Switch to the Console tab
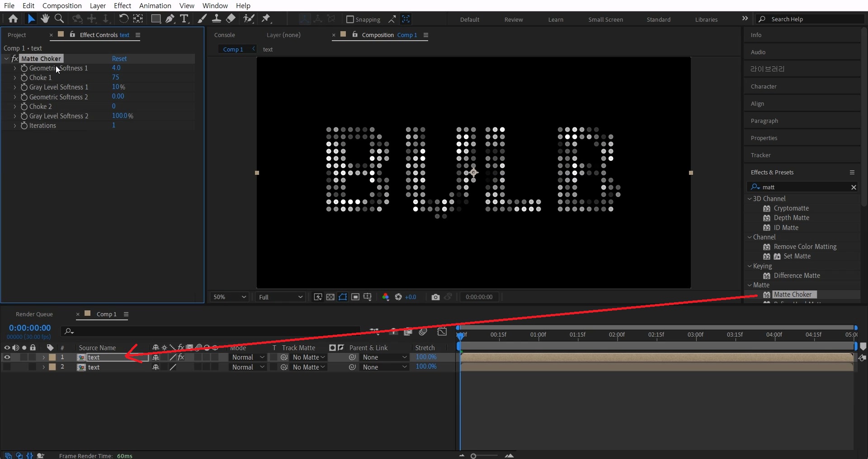 [225, 35]
